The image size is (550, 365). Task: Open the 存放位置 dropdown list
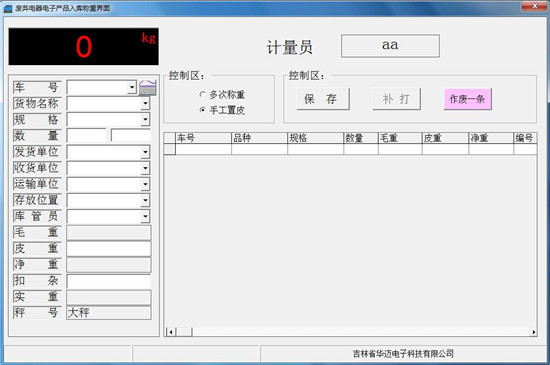pos(145,201)
